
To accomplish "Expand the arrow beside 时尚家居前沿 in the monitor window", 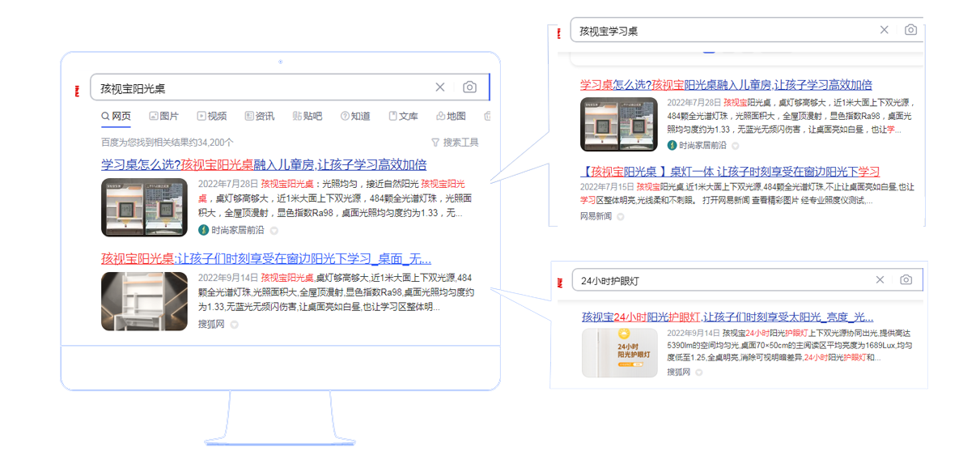I will [x=273, y=231].
